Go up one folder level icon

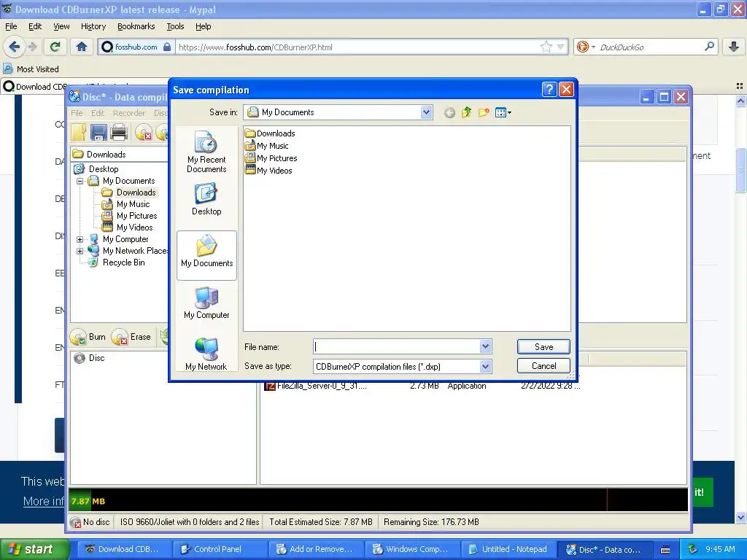[466, 112]
